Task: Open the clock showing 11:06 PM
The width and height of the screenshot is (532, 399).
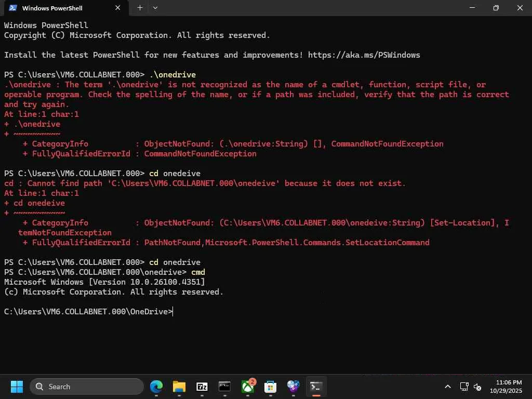Action: pos(506,387)
